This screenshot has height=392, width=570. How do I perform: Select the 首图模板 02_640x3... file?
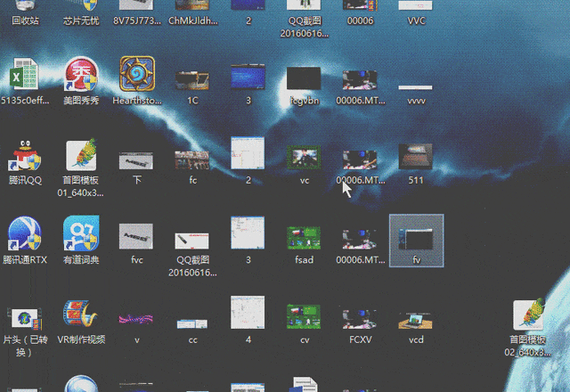[527, 328]
